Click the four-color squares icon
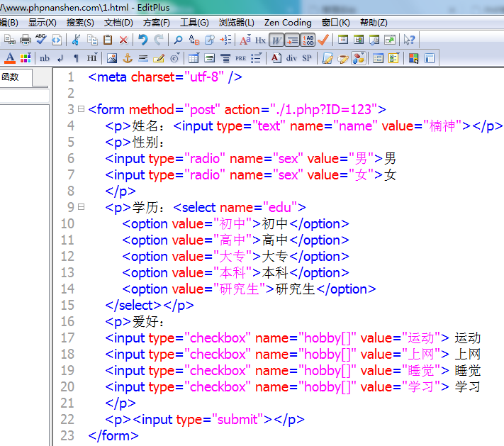 coord(413,58)
